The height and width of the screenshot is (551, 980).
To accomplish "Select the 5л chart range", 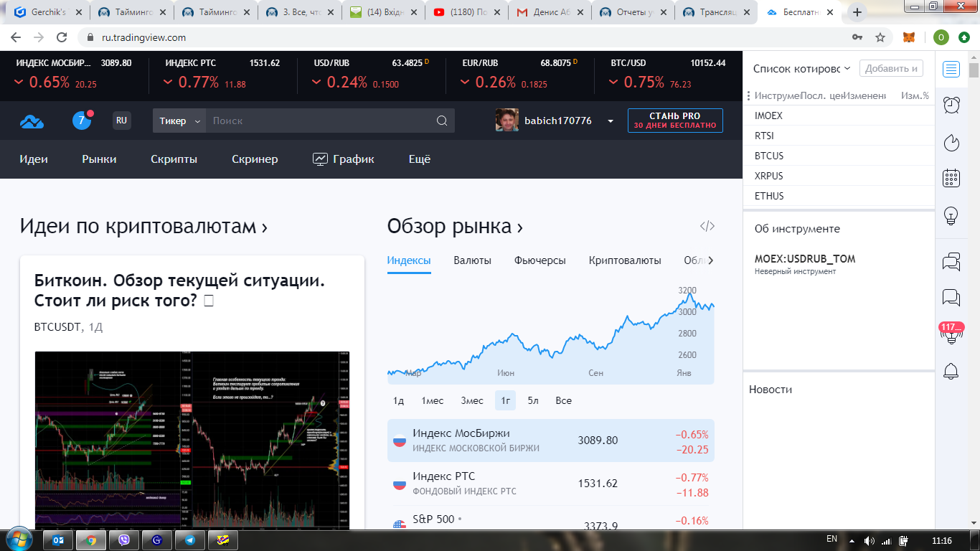I will [533, 400].
